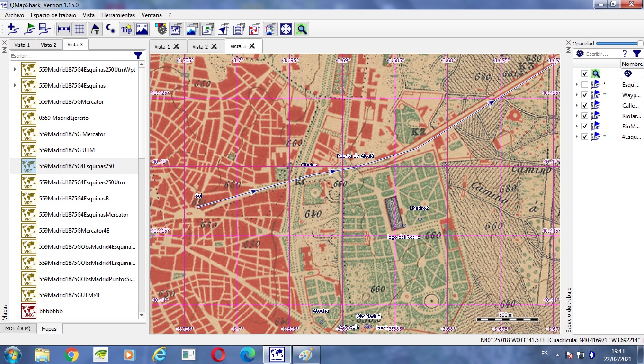Open the load GIS data icon
The width and height of the screenshot is (644, 364).
(29, 29)
